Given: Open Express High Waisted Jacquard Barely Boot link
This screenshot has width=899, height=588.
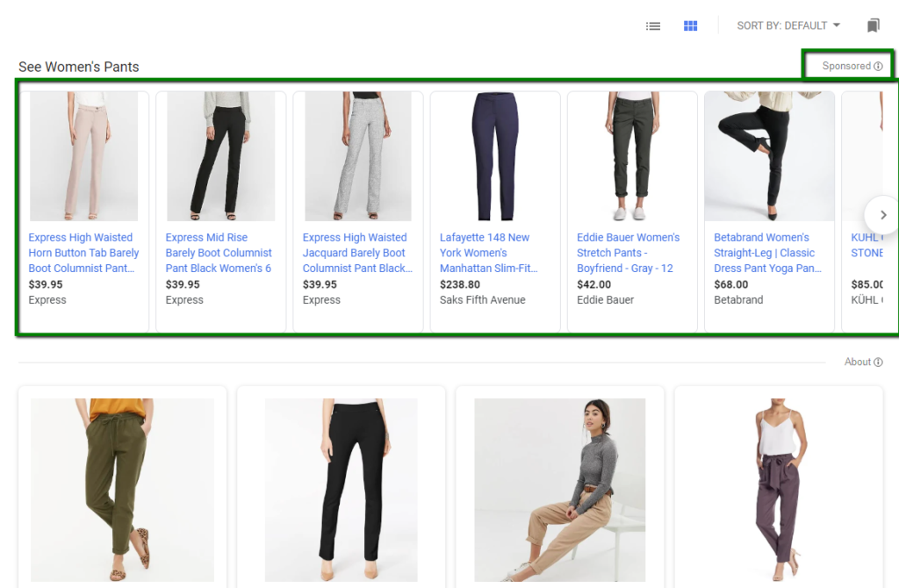Looking at the screenshot, I should pyautogui.click(x=357, y=253).
